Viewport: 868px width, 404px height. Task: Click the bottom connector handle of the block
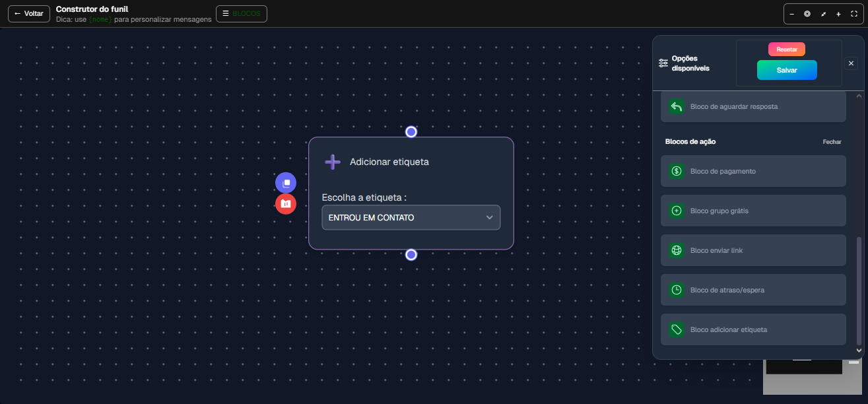point(411,255)
